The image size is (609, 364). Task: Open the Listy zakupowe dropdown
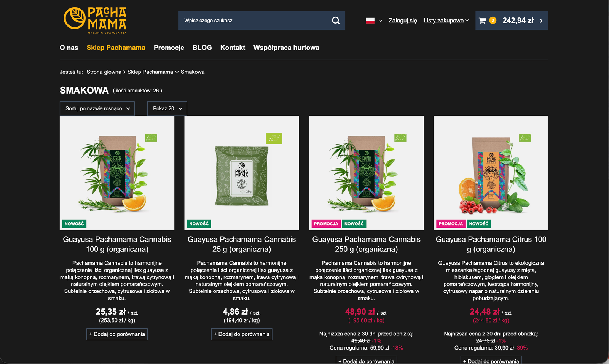click(x=446, y=21)
